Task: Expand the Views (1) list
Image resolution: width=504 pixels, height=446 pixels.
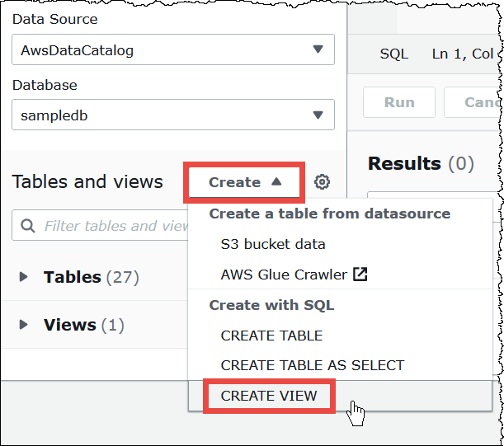Action: 24,326
